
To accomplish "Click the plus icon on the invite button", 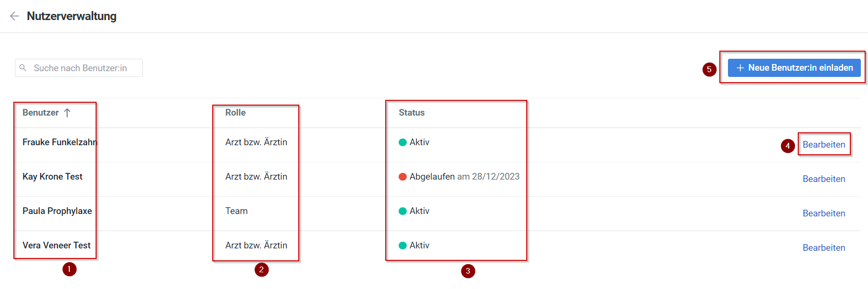I will [x=740, y=68].
